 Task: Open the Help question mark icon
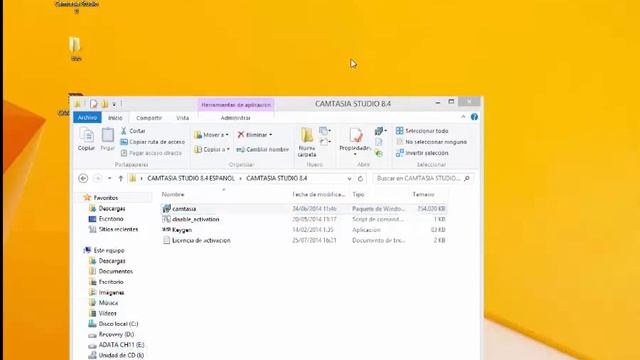474,117
